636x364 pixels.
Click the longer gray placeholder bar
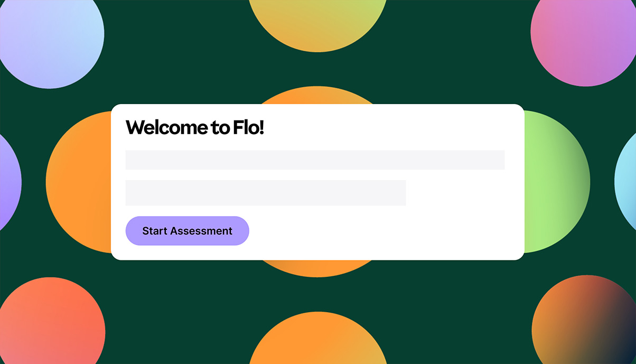click(315, 160)
